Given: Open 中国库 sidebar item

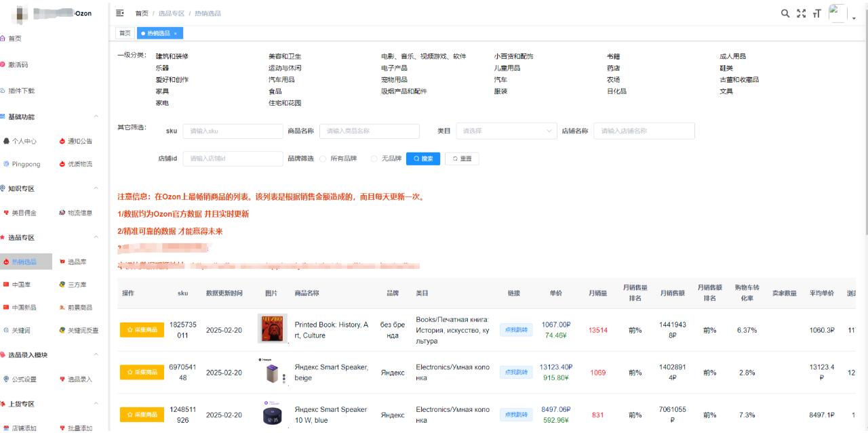Looking at the screenshot, I should click(21, 285).
